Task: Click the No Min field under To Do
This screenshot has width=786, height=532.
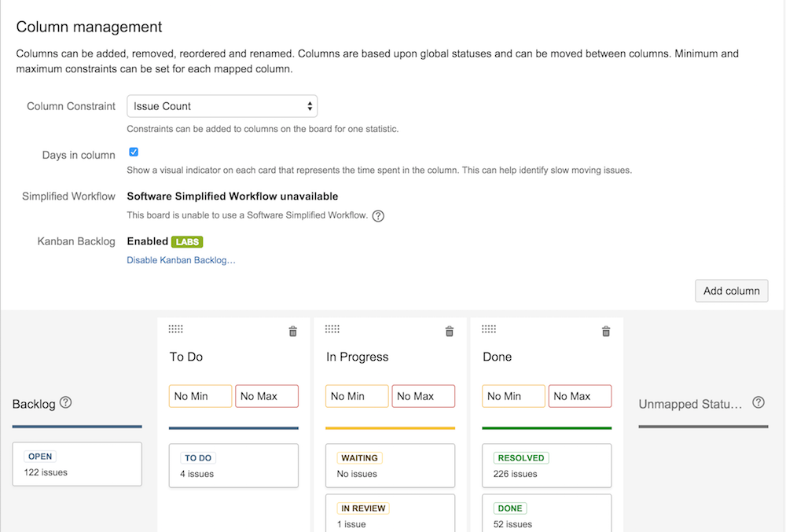Action: [x=200, y=396]
